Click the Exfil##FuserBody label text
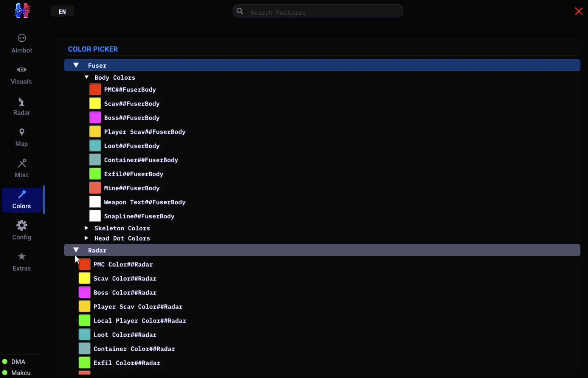This screenshot has height=378, width=588. click(x=134, y=174)
